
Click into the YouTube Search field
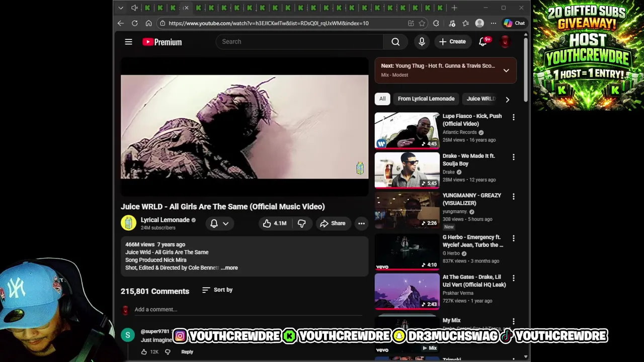[299, 42]
